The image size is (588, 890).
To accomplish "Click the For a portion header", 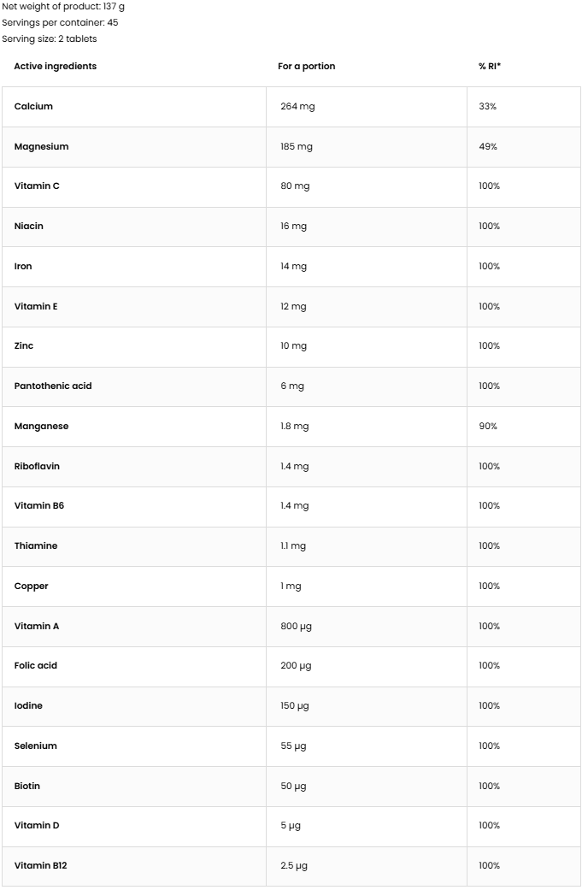I will [x=307, y=67].
